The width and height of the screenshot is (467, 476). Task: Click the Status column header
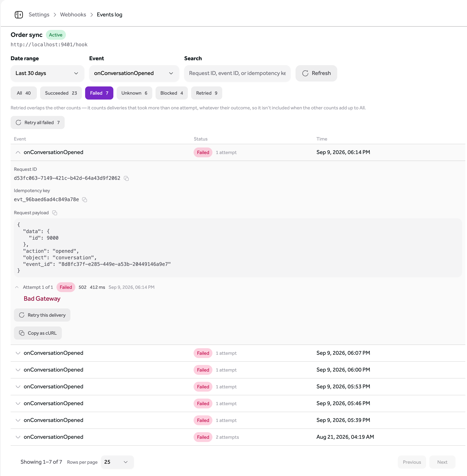pyautogui.click(x=201, y=139)
